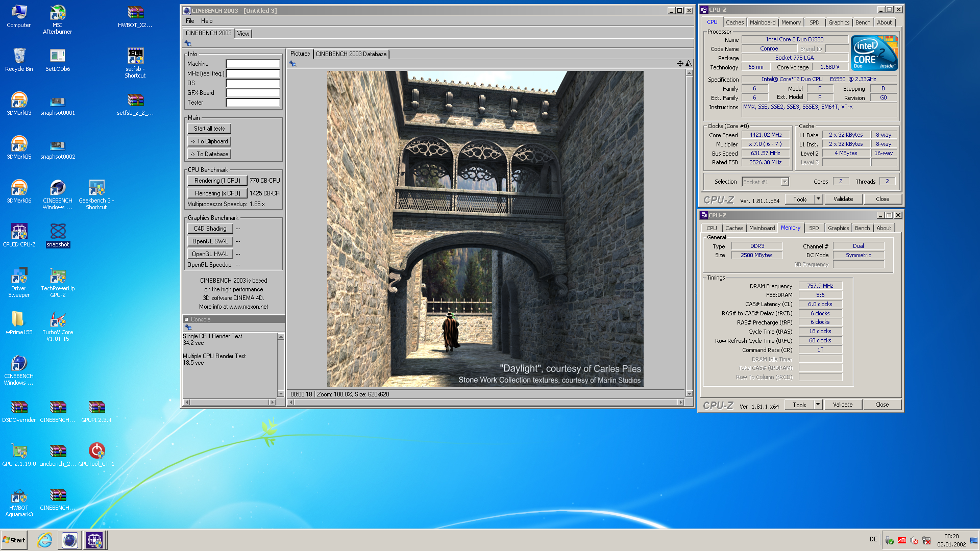980x551 pixels.
Task: Click the To Clipboard button
Action: (x=209, y=141)
